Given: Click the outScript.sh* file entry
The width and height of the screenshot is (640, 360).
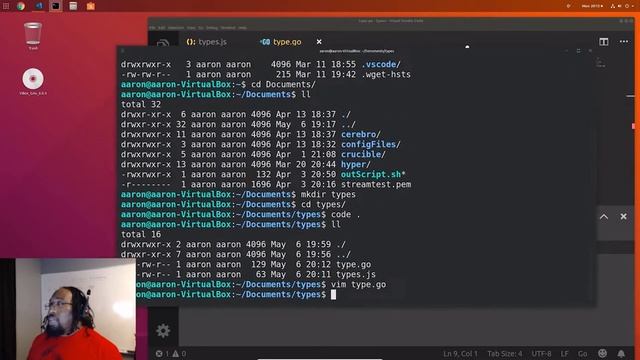Looking at the screenshot, I should 373,174.
